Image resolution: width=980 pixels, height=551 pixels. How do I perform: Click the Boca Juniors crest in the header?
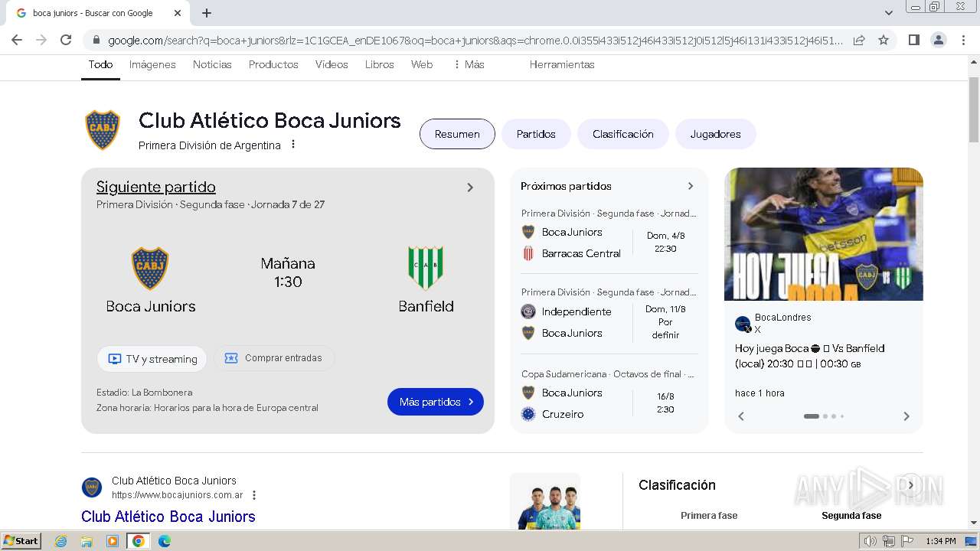[103, 130]
